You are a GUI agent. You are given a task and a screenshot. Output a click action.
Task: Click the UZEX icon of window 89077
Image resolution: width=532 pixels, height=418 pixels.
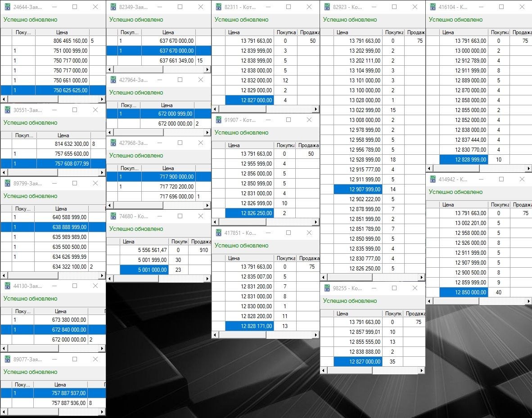click(7, 360)
